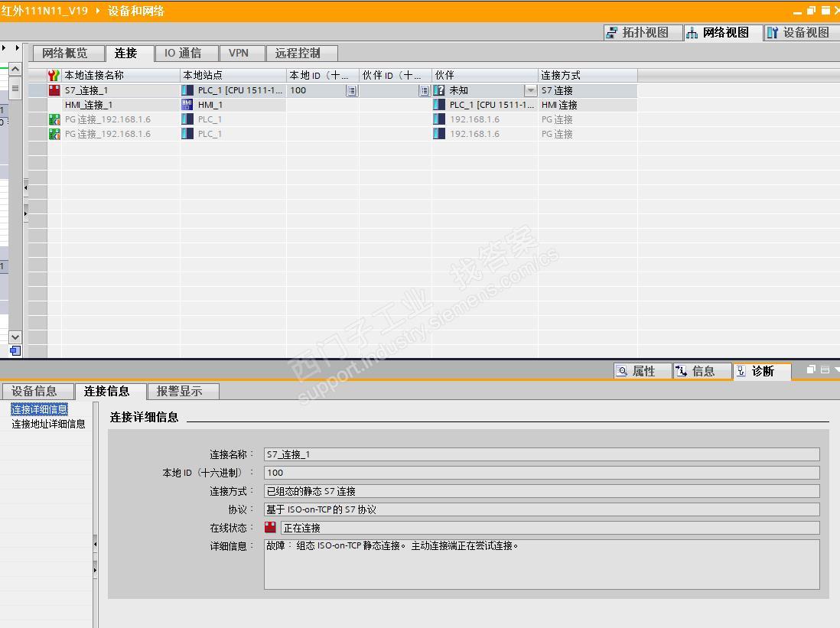Open the 属性 properties tab
This screenshot has height=628, width=840.
643,371
